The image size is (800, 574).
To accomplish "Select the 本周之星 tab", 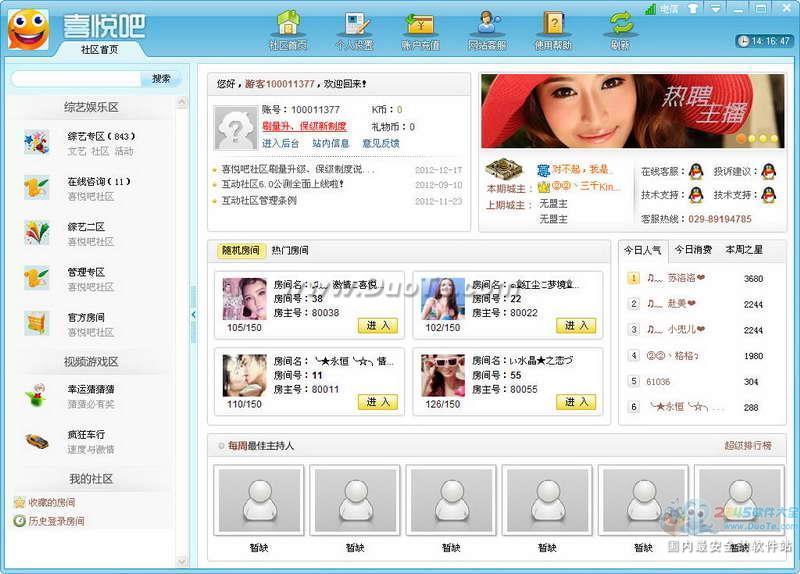I will click(744, 250).
